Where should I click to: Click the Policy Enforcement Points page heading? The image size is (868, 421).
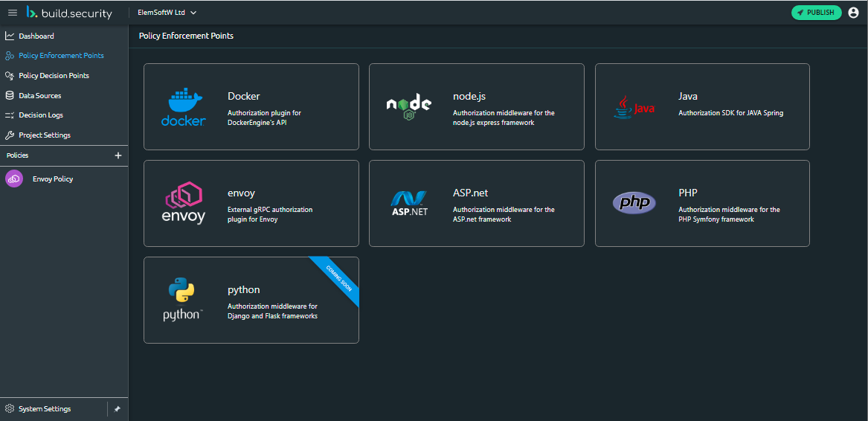click(186, 36)
